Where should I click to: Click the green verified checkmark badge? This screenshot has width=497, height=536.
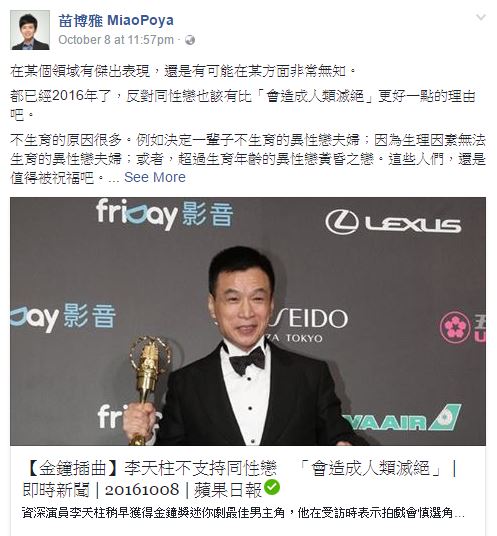[272, 487]
